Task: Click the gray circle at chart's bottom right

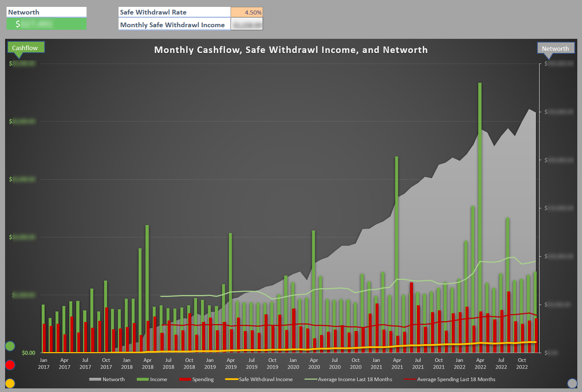Action: coord(572,383)
